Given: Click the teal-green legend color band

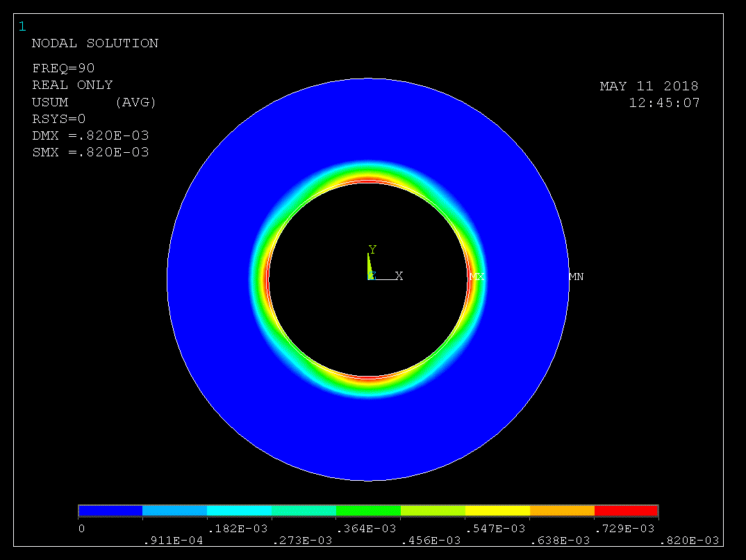Looking at the screenshot, I should pyautogui.click(x=304, y=511).
